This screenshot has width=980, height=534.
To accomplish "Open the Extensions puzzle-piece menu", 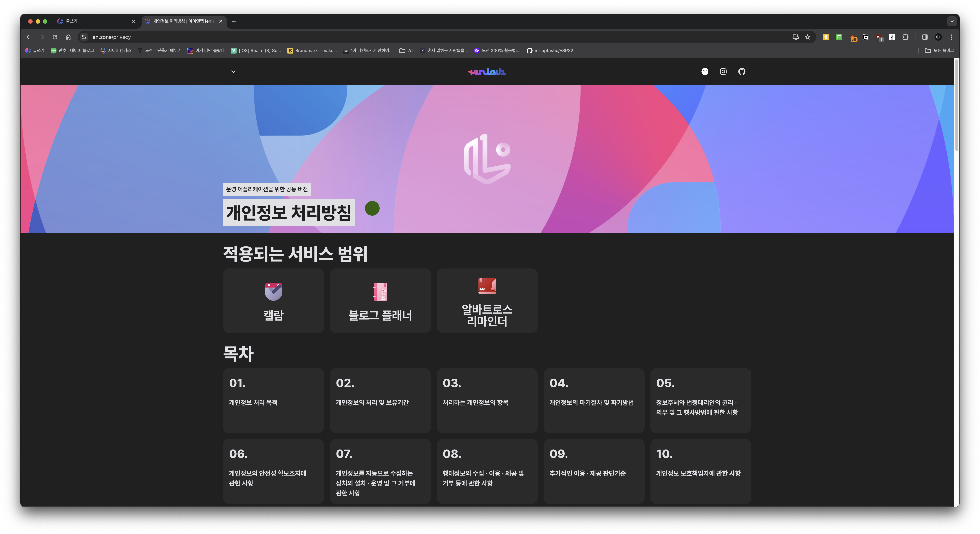I will point(905,37).
